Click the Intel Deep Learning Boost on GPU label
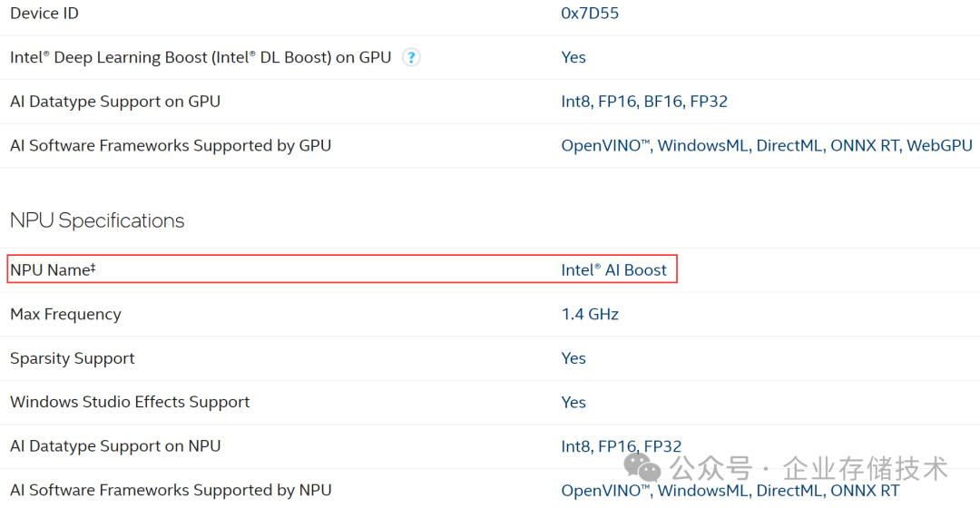 point(201,57)
